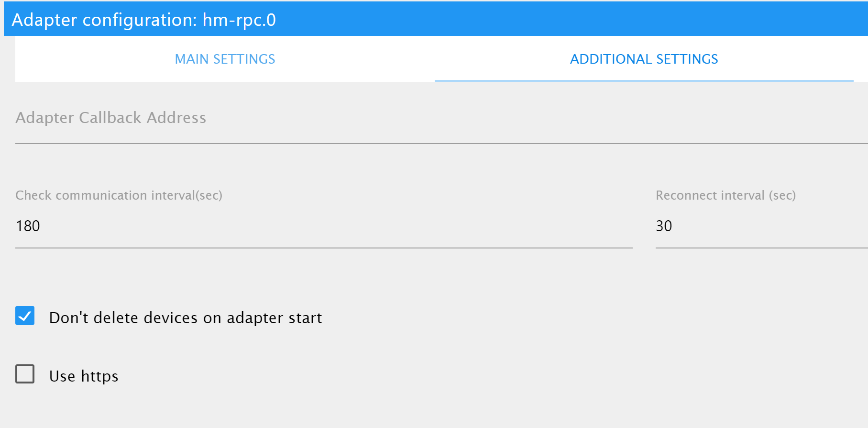Select the Additional Settings tab

[x=644, y=59]
